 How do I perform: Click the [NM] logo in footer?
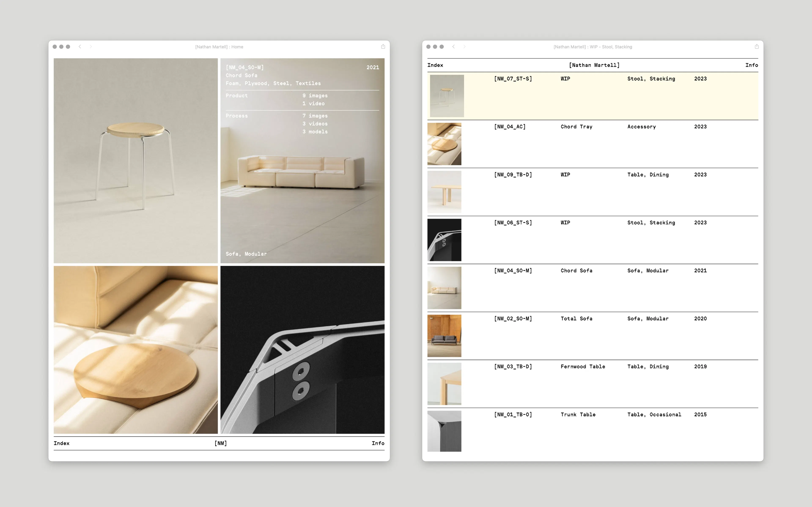click(x=221, y=443)
